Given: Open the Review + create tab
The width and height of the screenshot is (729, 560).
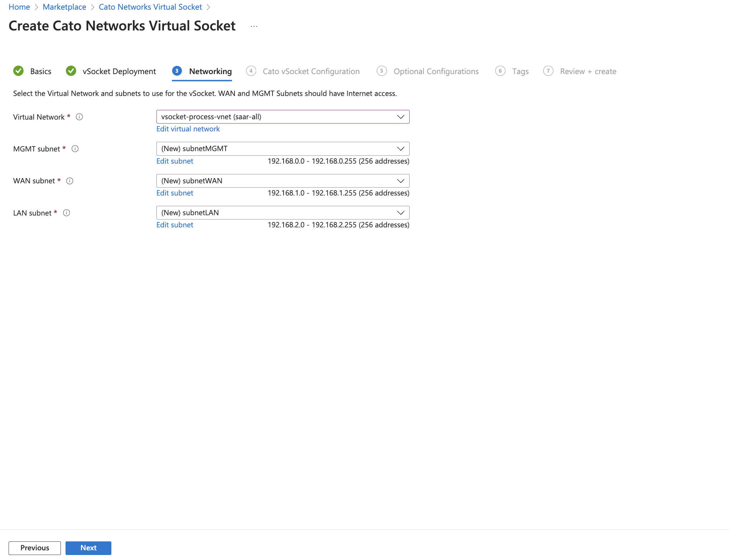Looking at the screenshot, I should (x=588, y=71).
